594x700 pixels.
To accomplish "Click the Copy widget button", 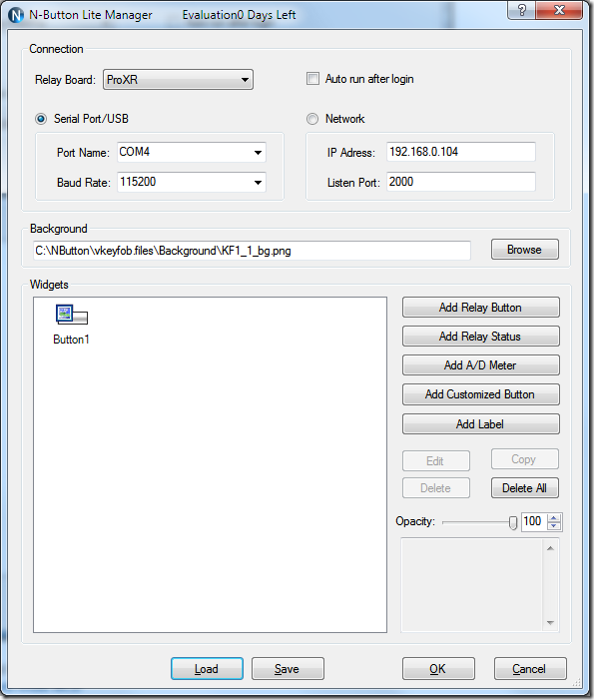I will [x=525, y=459].
